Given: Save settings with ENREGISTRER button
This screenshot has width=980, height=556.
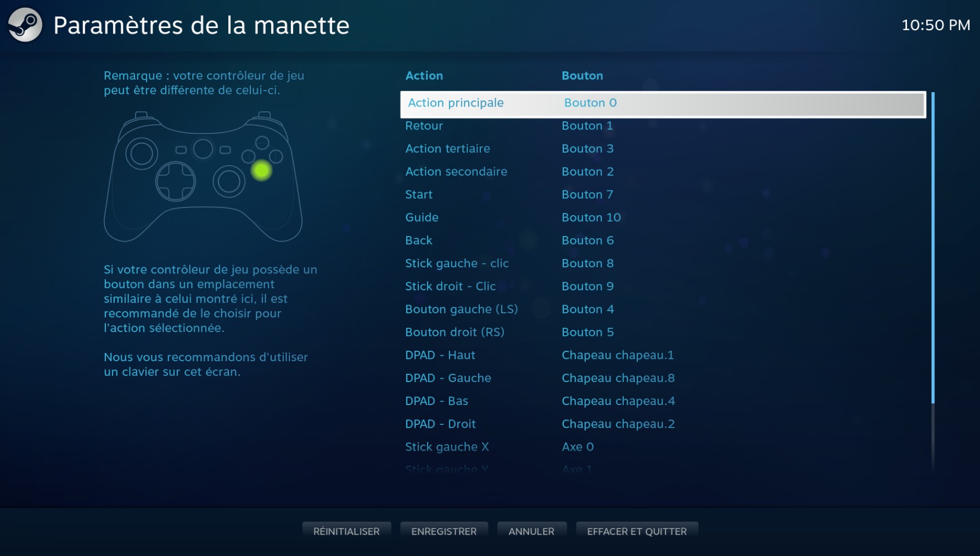Looking at the screenshot, I should tap(444, 531).
